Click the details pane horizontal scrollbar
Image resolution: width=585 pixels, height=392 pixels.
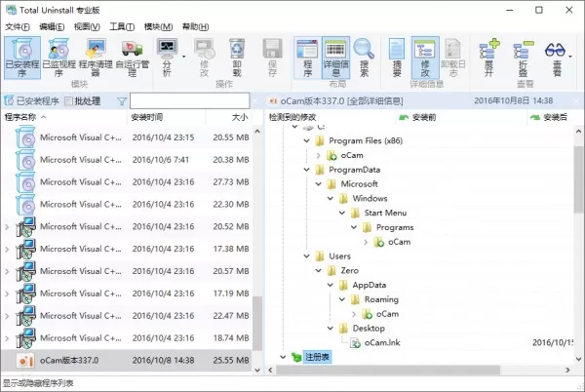click(x=388, y=370)
